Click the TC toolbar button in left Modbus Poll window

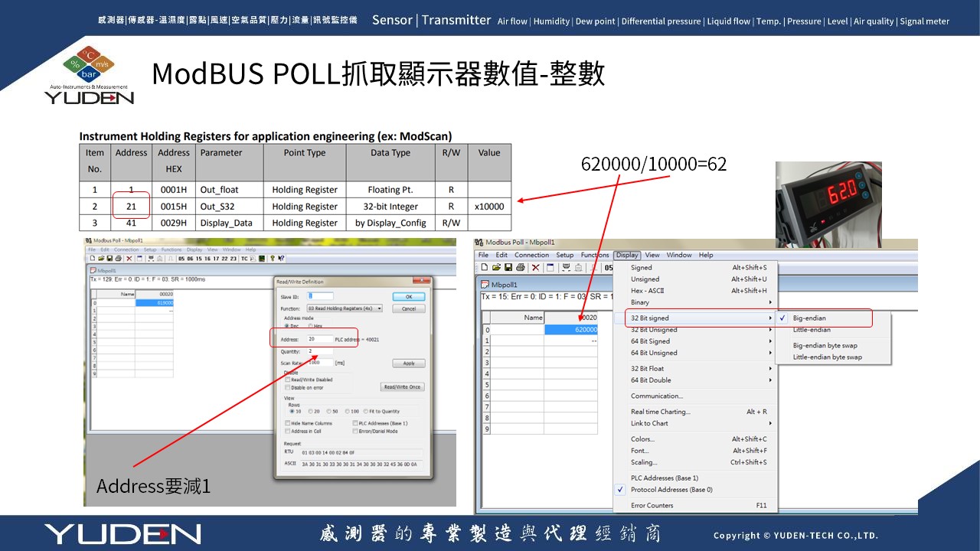coord(243,259)
